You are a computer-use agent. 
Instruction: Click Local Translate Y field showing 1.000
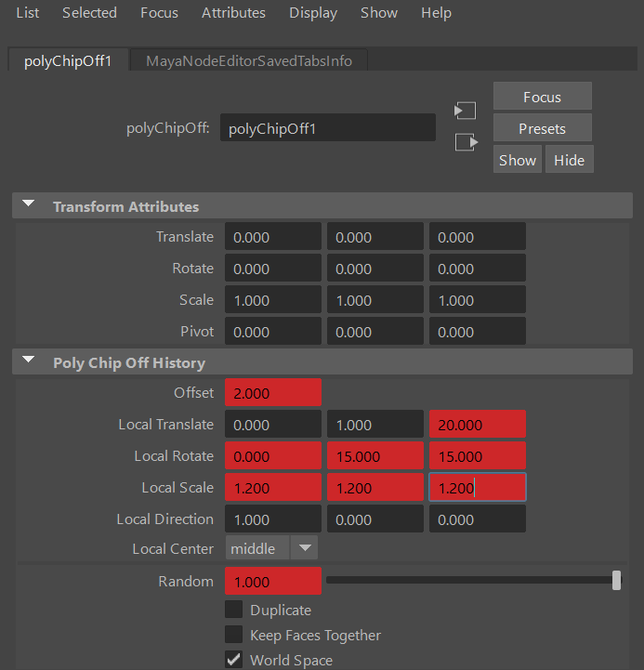pyautogui.click(x=375, y=424)
